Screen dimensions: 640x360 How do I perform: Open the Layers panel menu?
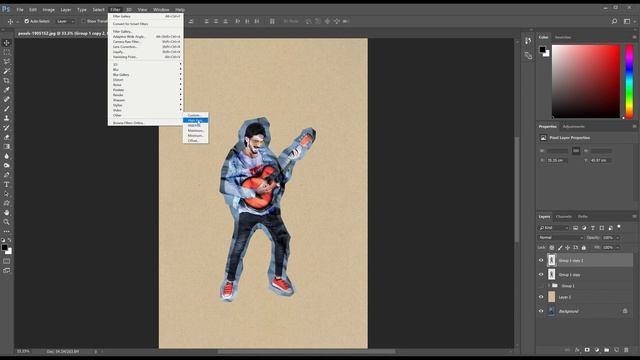click(634, 216)
